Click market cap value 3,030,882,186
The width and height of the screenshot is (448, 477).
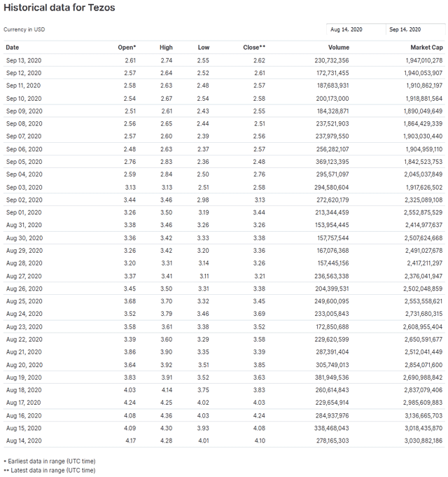(423, 441)
